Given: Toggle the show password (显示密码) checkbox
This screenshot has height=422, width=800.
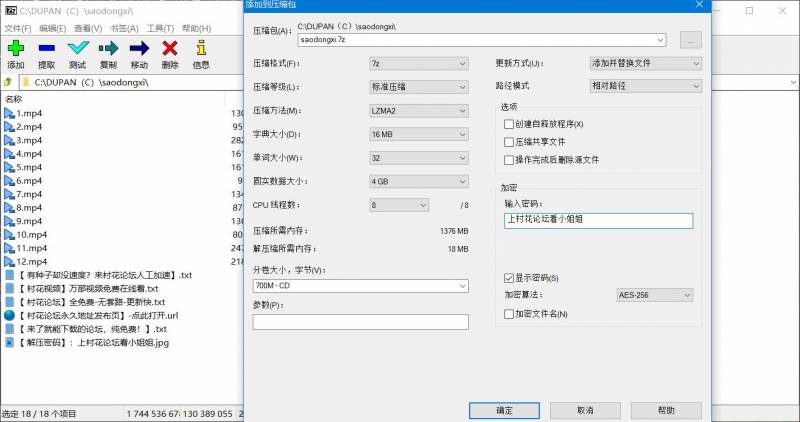Looking at the screenshot, I should point(509,278).
